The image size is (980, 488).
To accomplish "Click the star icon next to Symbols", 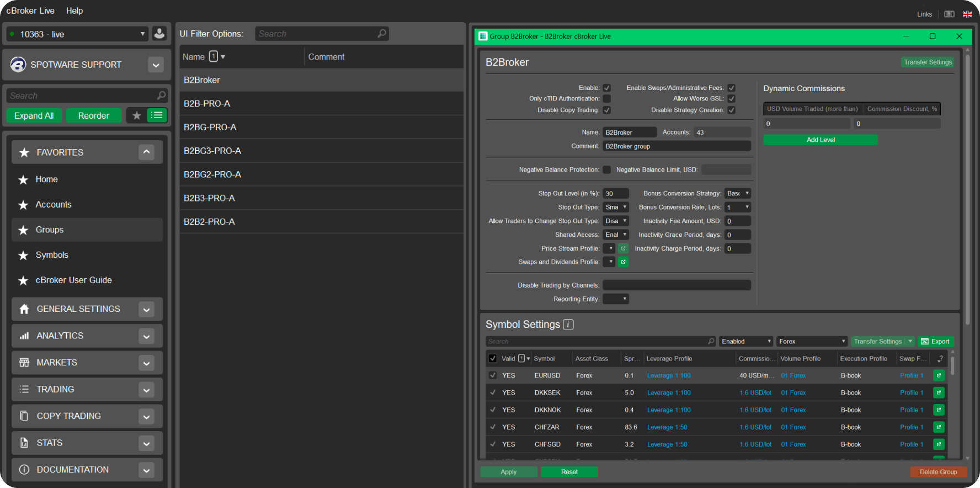I will [x=23, y=255].
